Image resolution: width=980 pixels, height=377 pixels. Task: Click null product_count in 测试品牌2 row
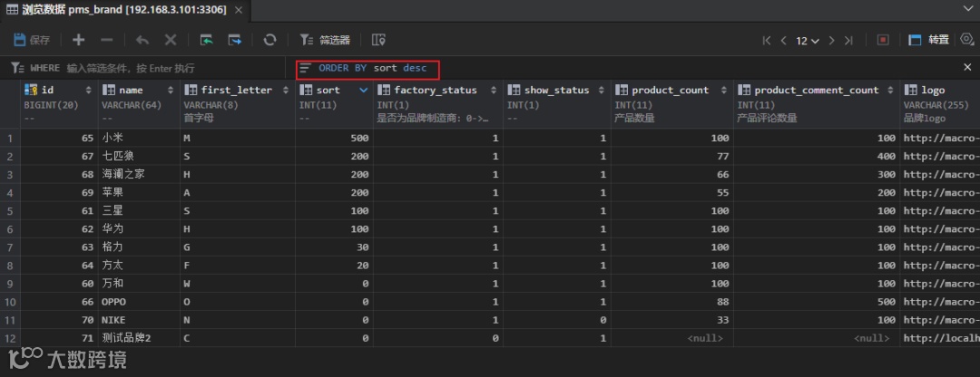click(671, 338)
